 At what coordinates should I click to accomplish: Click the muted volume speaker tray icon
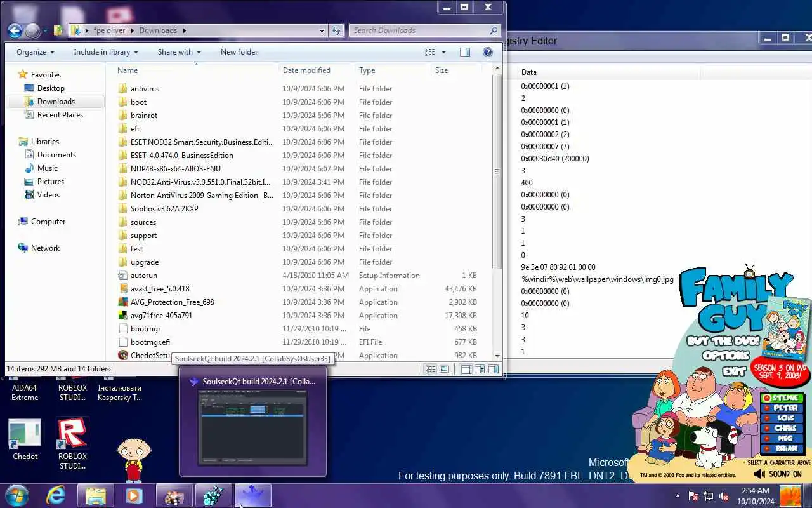[724, 496]
